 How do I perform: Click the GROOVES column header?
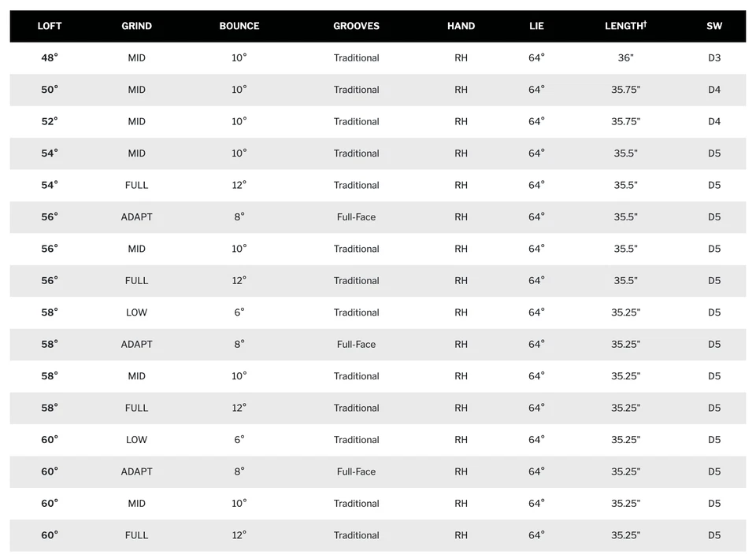(356, 26)
